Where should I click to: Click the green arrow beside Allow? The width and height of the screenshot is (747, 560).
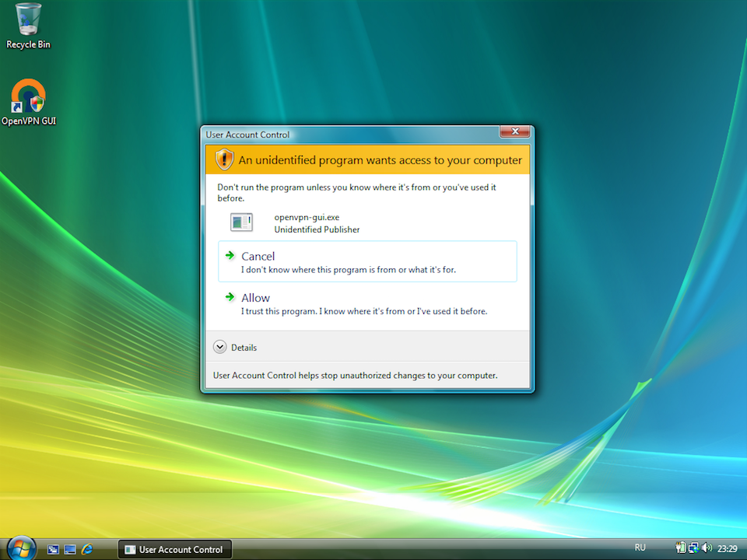[x=230, y=297]
